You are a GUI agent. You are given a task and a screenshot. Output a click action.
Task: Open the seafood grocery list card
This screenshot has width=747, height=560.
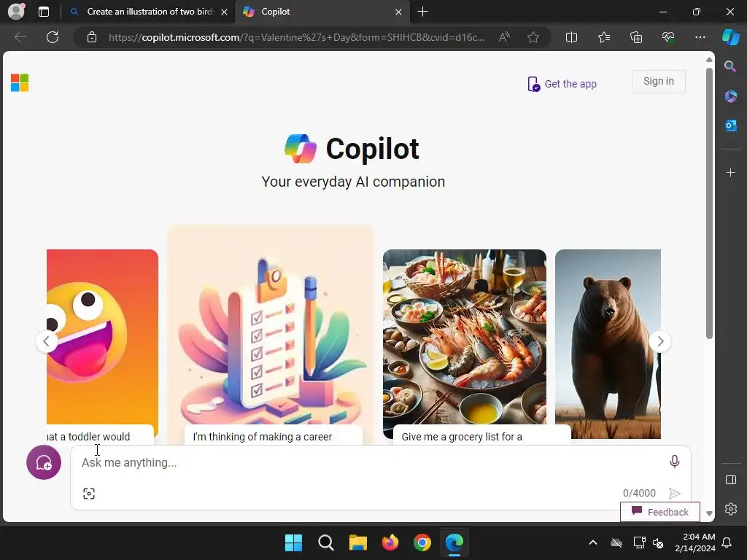[x=465, y=337]
